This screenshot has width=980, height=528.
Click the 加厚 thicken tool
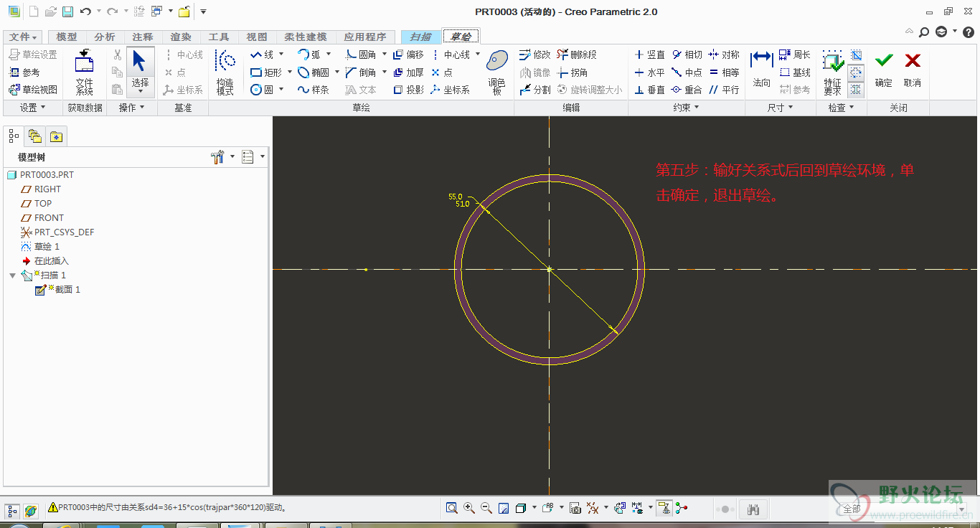[x=408, y=72]
